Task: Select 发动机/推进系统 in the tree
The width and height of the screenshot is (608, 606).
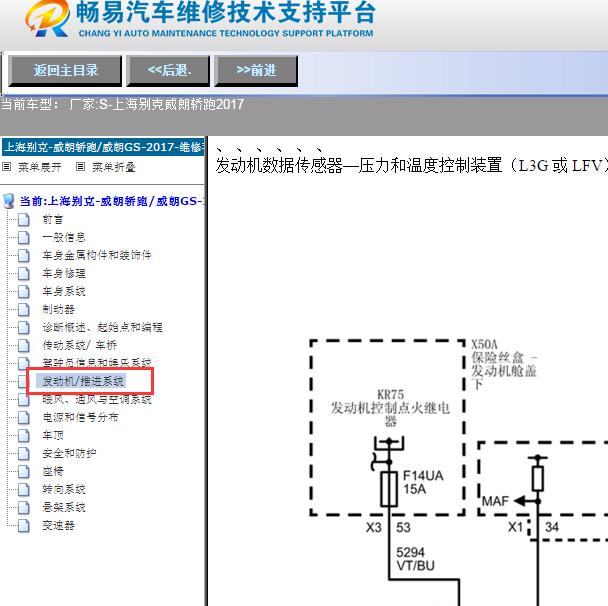Action: coord(83,381)
